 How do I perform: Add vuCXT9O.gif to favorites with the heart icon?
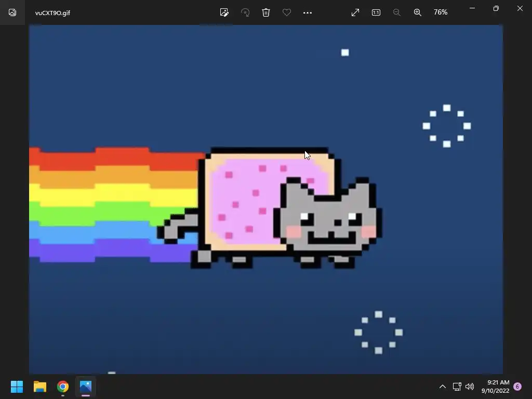click(287, 12)
